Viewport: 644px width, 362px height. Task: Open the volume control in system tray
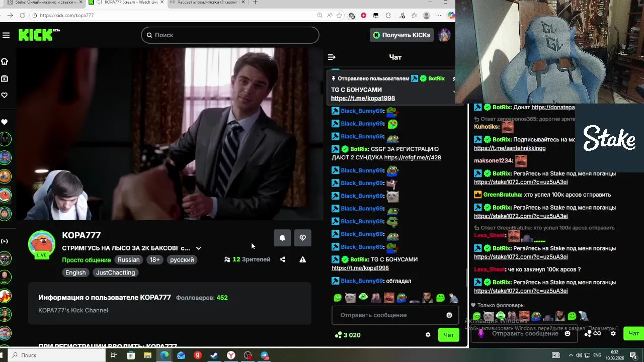(x=579, y=355)
